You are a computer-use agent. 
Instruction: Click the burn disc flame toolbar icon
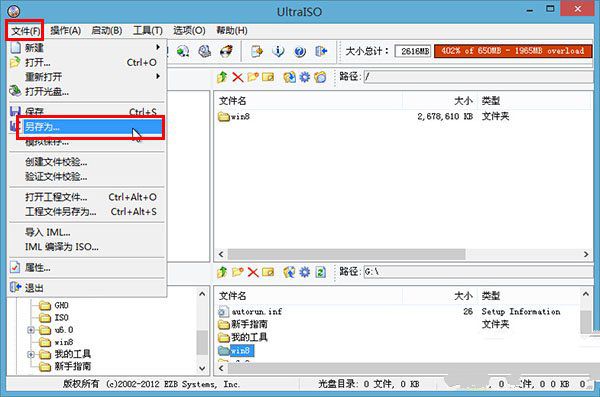point(226,51)
